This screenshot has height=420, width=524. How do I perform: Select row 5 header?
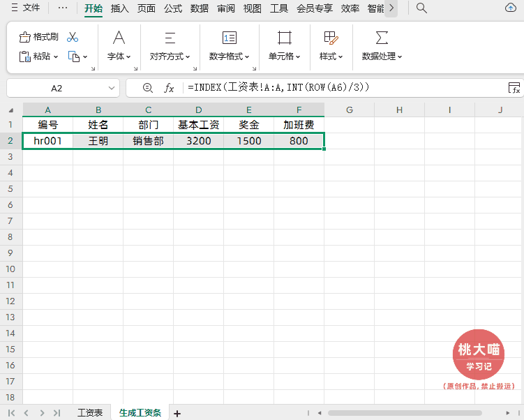[x=10, y=189]
